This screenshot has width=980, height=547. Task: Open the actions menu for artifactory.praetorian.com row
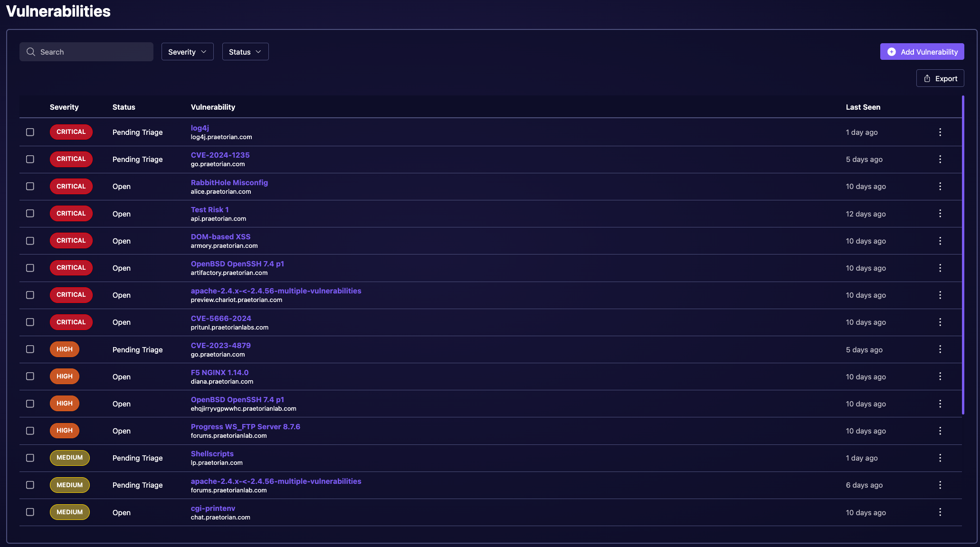[x=940, y=268]
